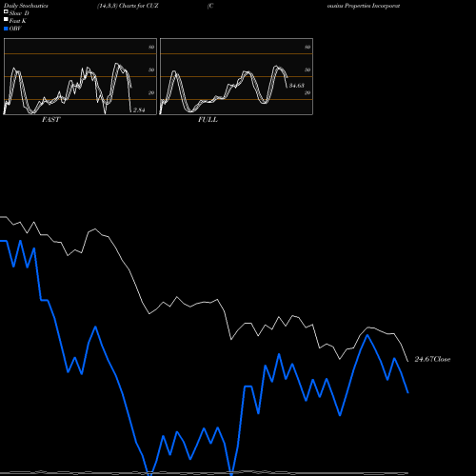The height and width of the screenshot is (476, 476).
Task: Click the blue OBV legend swatch
Action: [x=6, y=29]
